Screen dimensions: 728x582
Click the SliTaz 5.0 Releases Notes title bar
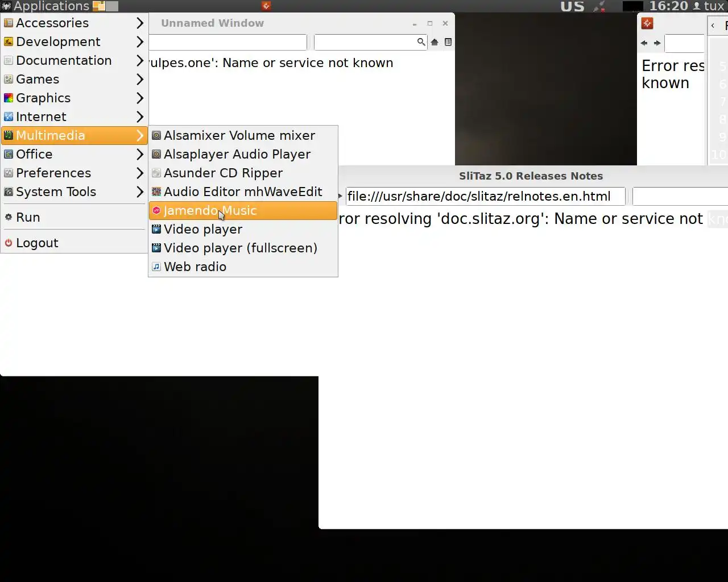click(531, 176)
